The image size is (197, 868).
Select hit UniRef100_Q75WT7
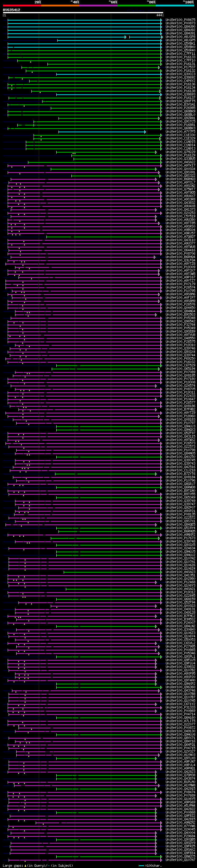[x=180, y=189]
